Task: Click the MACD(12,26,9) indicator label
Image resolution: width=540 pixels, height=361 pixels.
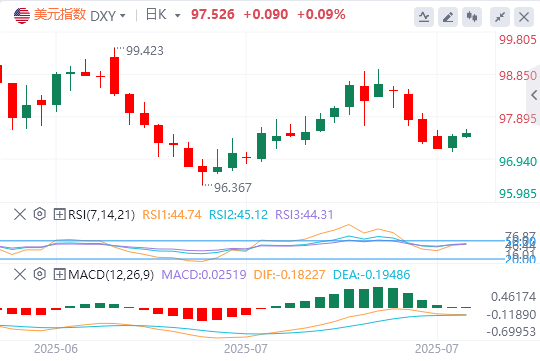Action: click(111, 275)
